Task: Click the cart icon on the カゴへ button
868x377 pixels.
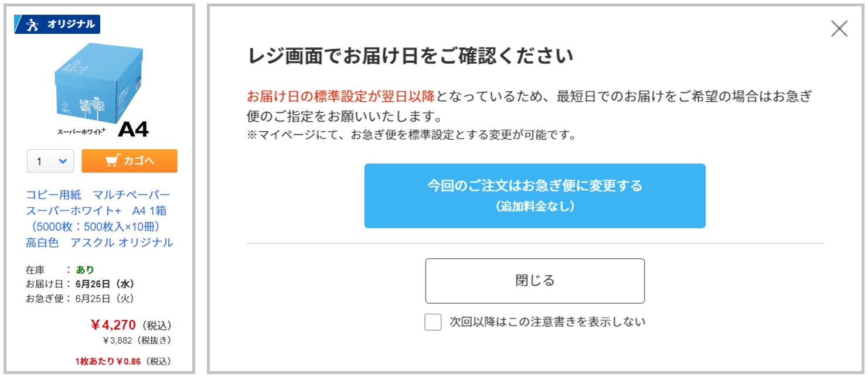Action: pyautogui.click(x=112, y=160)
